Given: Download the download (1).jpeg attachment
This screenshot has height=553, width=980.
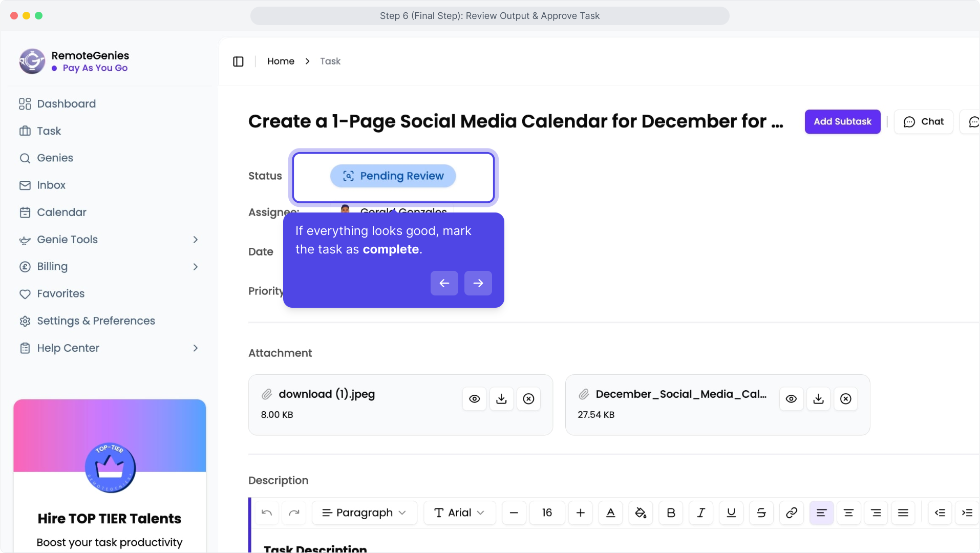Looking at the screenshot, I should tap(501, 399).
